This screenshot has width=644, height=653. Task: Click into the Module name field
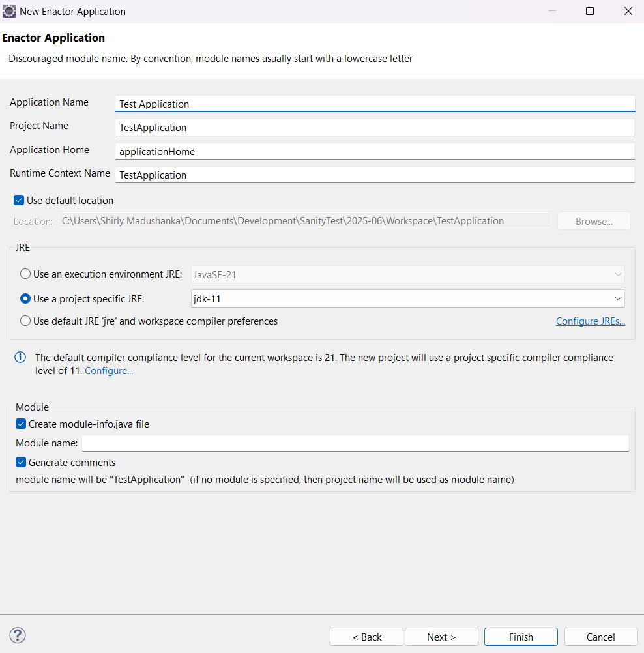click(x=355, y=443)
